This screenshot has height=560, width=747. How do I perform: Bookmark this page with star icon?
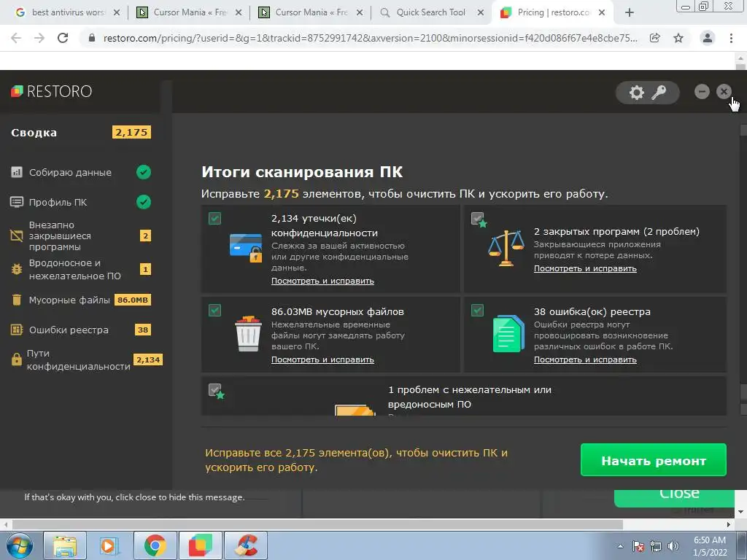point(678,38)
